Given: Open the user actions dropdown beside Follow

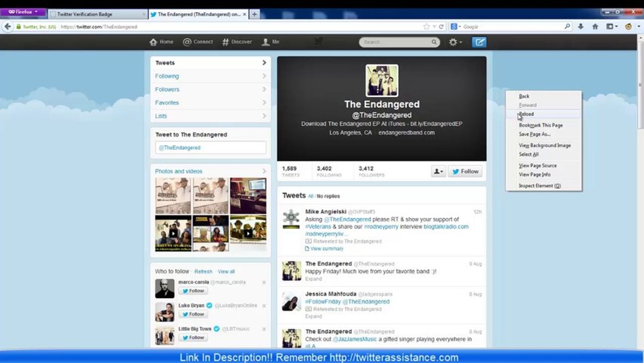Looking at the screenshot, I should click(x=439, y=171).
